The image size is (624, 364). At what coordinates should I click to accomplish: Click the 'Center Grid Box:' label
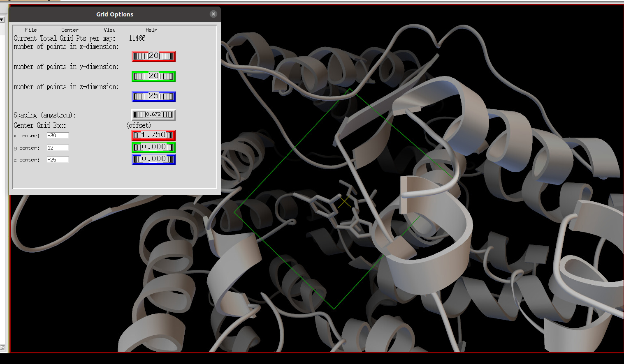[x=40, y=125]
